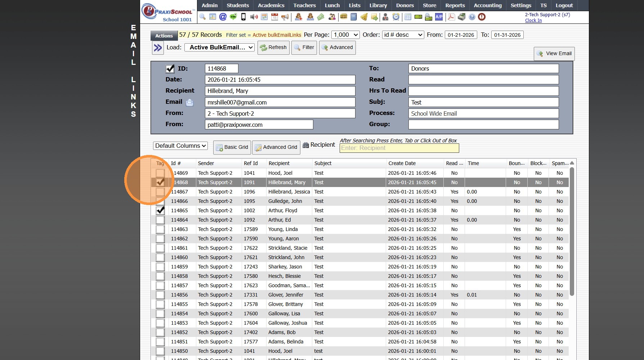The width and height of the screenshot is (644, 360).
Task: Open the Library menu
Action: [378, 5]
